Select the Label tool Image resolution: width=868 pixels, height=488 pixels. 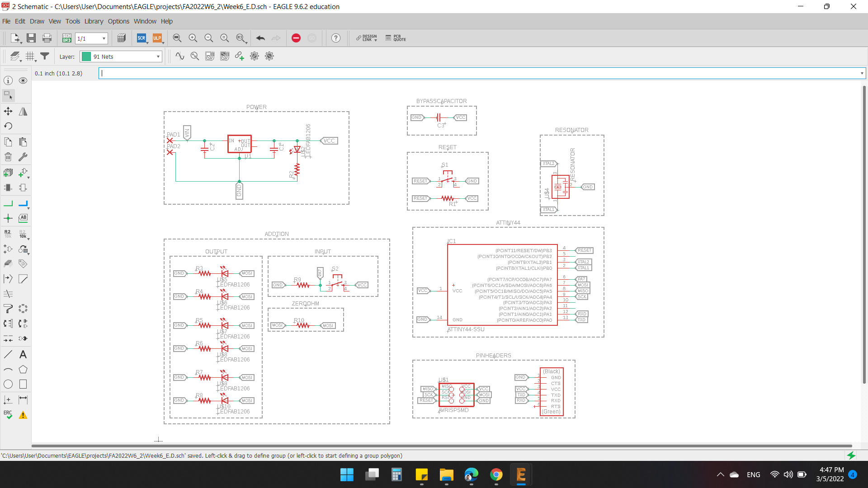pos(23,218)
